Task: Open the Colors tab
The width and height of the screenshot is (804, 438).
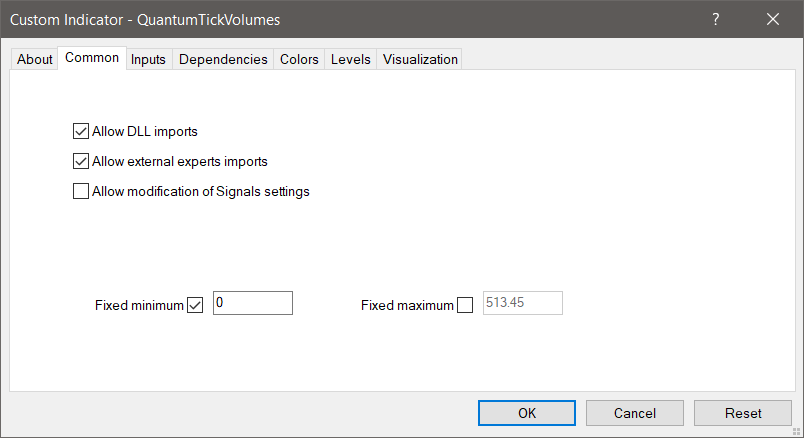Action: pos(299,59)
